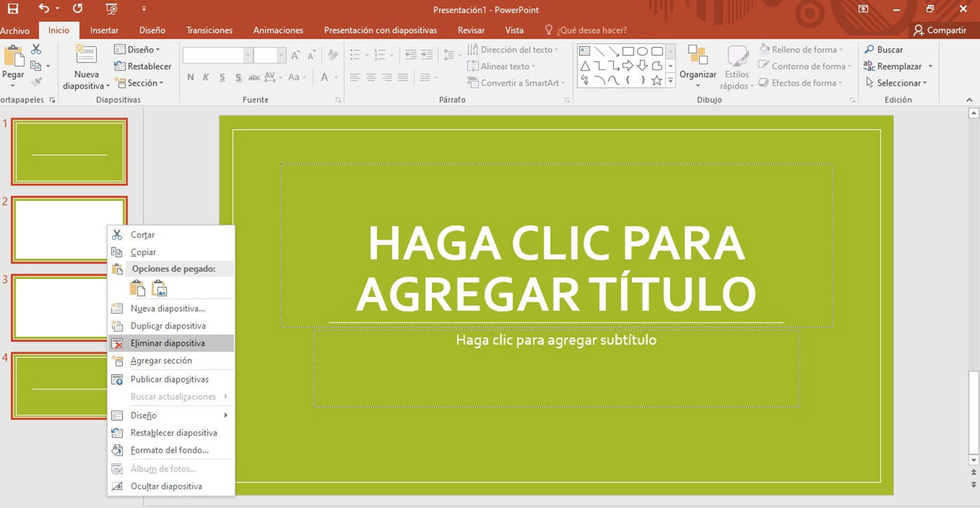Expand the shapes gallery with the More arrow
The height and width of the screenshot is (508, 980).
[671, 81]
